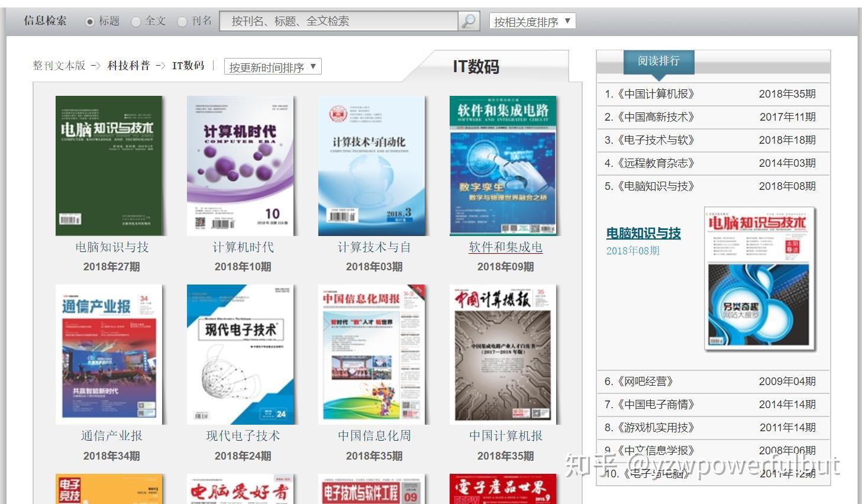Screen dimensions: 862x504
Task: Open the 电脑爱好者 cover in bottom row
Action: pyautogui.click(x=240, y=489)
